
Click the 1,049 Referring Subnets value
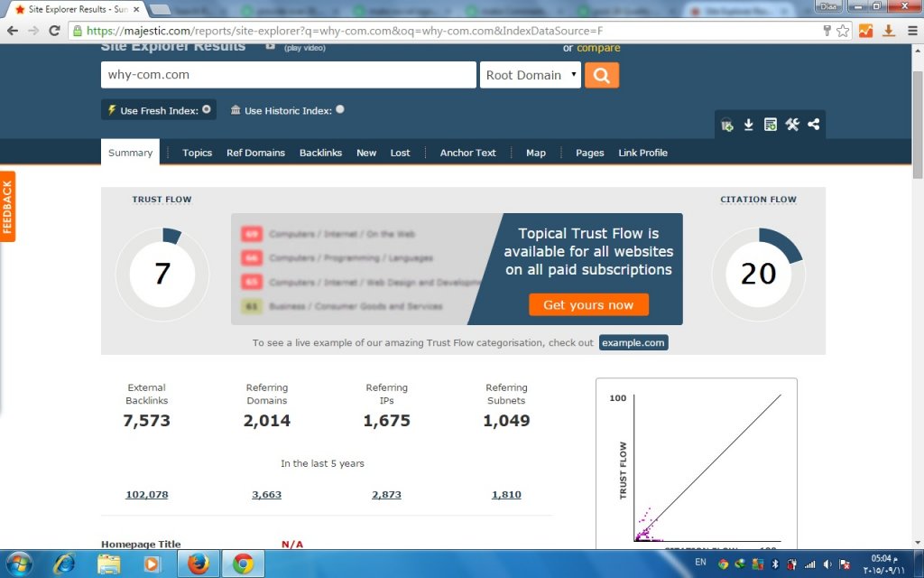point(506,420)
